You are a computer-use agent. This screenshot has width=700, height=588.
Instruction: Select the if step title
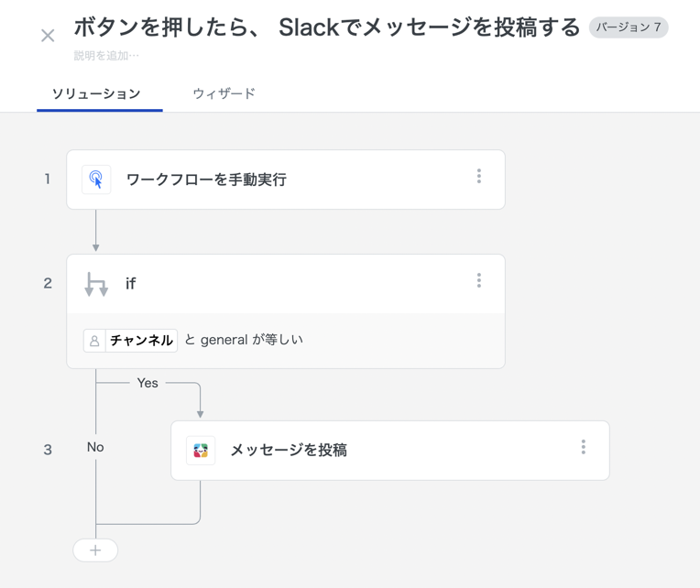(x=131, y=284)
